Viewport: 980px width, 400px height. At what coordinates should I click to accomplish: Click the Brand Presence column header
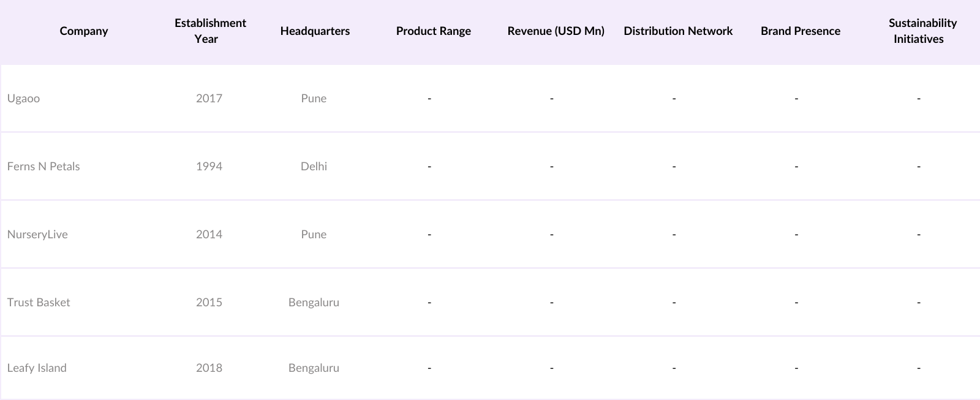pos(800,31)
